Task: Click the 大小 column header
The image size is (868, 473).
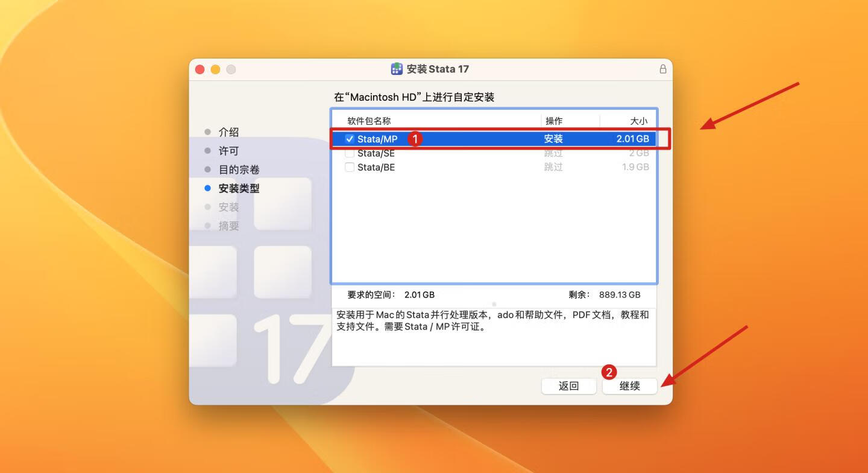Action: (x=638, y=121)
